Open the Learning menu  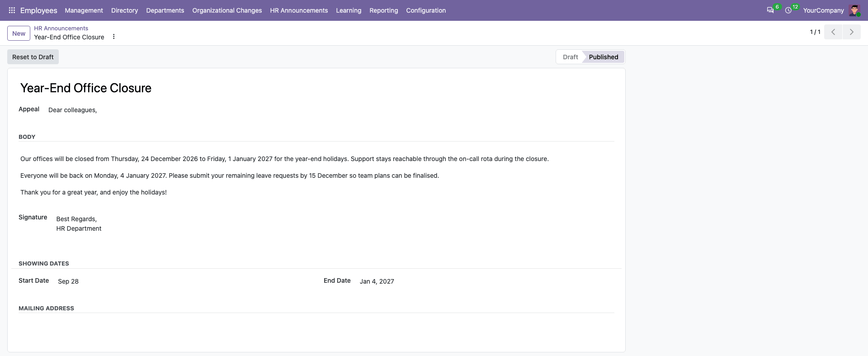[349, 10]
